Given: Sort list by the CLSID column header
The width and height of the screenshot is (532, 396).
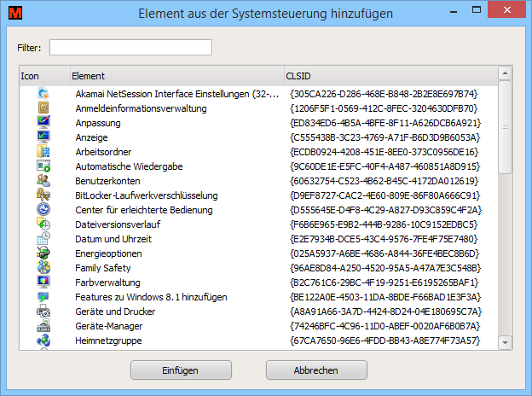Looking at the screenshot, I should pyautogui.click(x=390, y=76).
